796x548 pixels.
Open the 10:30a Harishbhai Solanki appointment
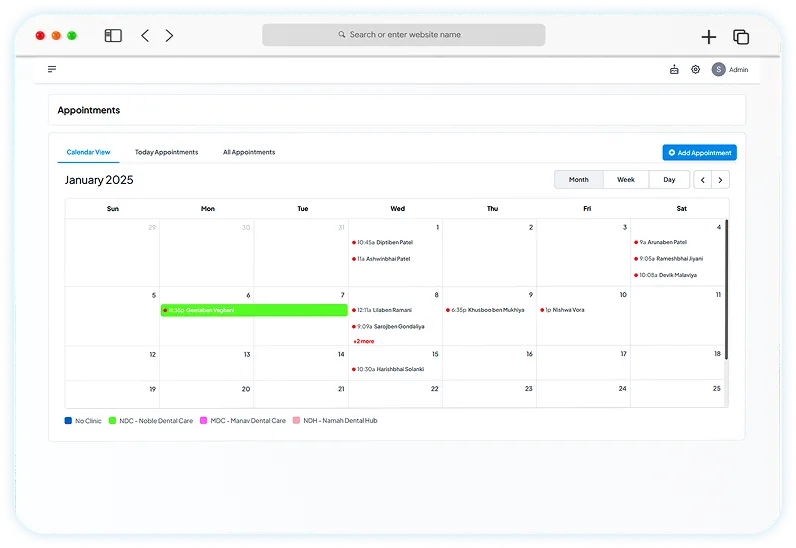pyautogui.click(x=388, y=369)
